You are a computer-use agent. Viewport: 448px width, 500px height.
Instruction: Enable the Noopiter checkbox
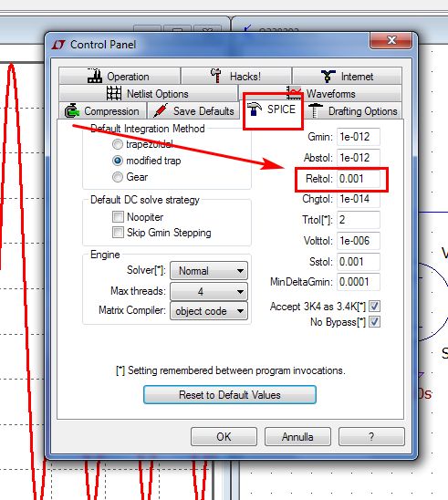click(118, 217)
